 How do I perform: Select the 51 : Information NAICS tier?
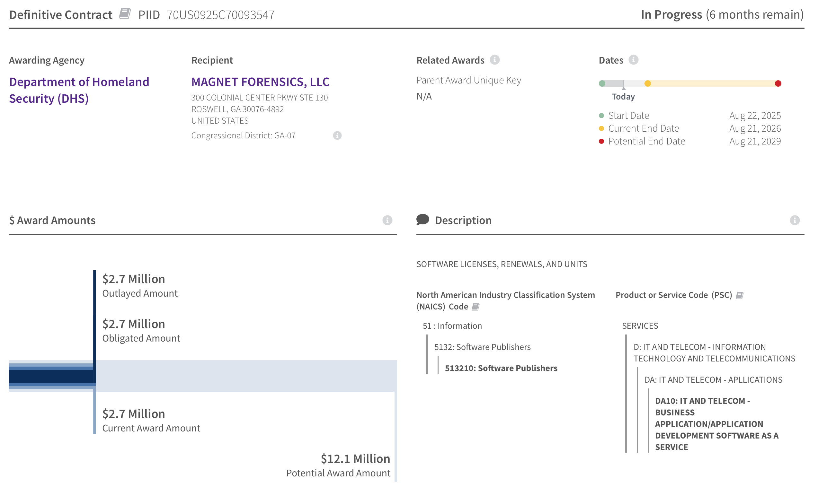tap(452, 326)
